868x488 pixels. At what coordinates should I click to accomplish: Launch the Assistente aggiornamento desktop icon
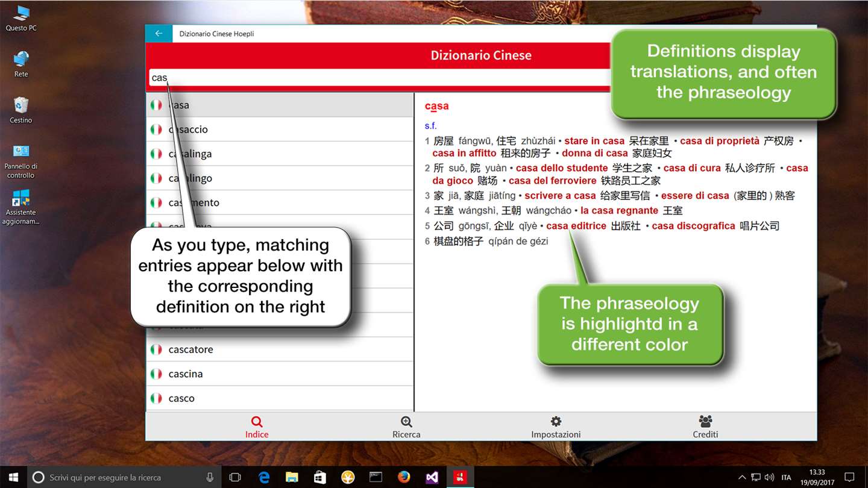click(21, 207)
